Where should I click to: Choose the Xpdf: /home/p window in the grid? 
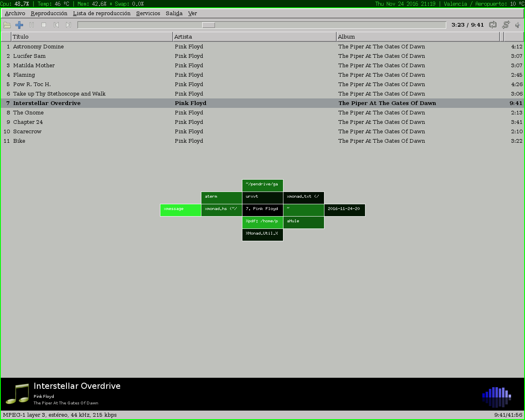[x=262, y=222]
